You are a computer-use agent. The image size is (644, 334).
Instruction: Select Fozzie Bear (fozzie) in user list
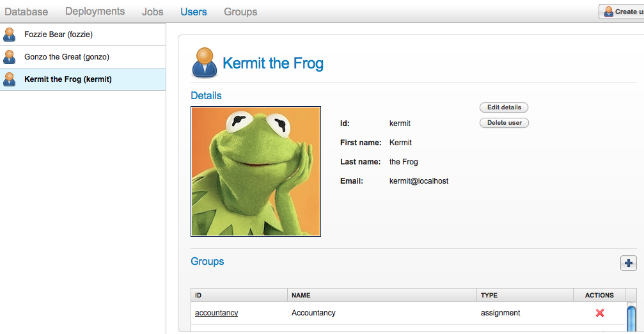point(58,35)
